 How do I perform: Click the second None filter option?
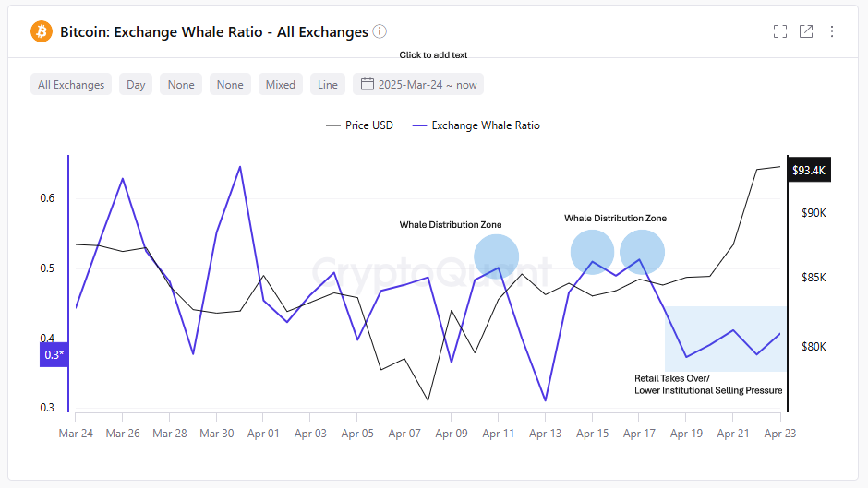(x=230, y=84)
